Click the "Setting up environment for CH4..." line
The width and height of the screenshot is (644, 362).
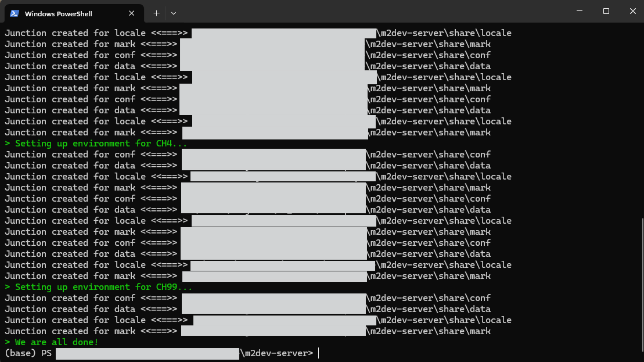[x=96, y=144]
